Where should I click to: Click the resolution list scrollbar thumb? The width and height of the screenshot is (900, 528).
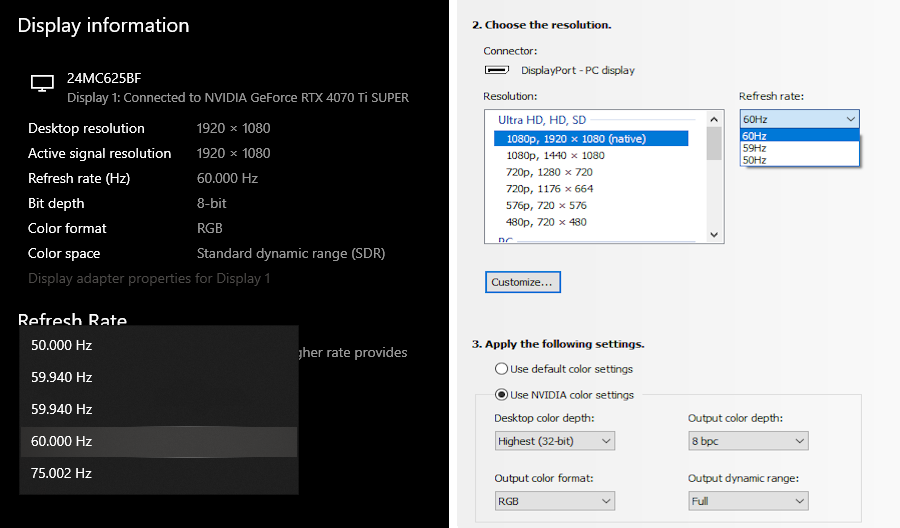coord(714,143)
